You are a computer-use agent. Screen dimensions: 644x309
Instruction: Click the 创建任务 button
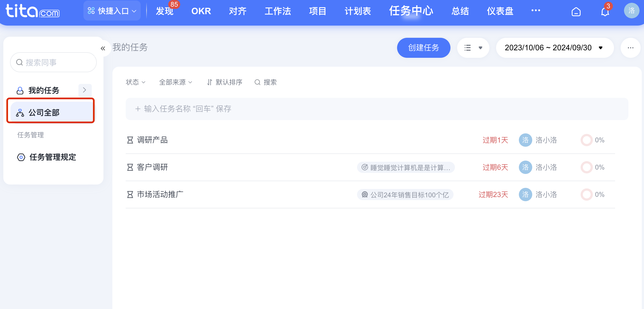(x=423, y=48)
